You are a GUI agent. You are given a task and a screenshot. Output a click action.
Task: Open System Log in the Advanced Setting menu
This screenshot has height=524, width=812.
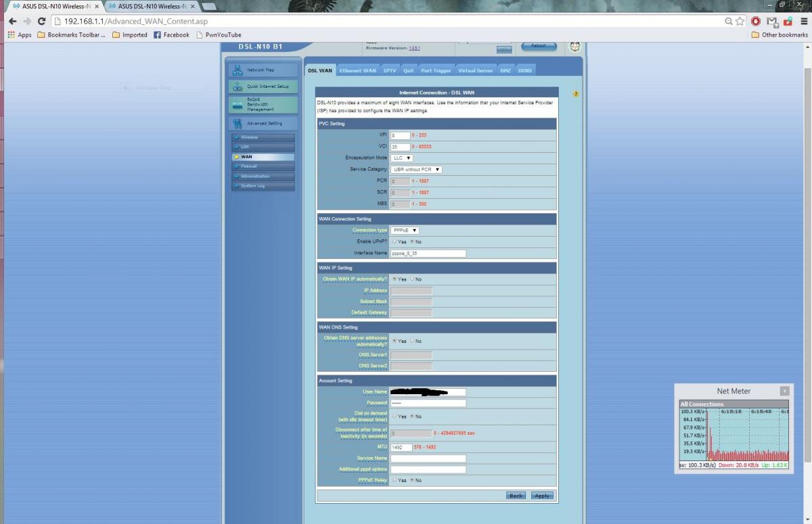click(x=263, y=186)
